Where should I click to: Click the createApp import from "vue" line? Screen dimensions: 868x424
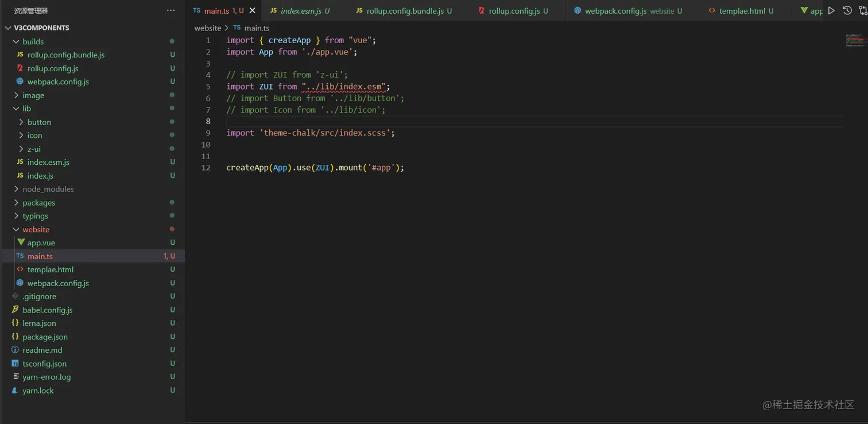tap(301, 40)
